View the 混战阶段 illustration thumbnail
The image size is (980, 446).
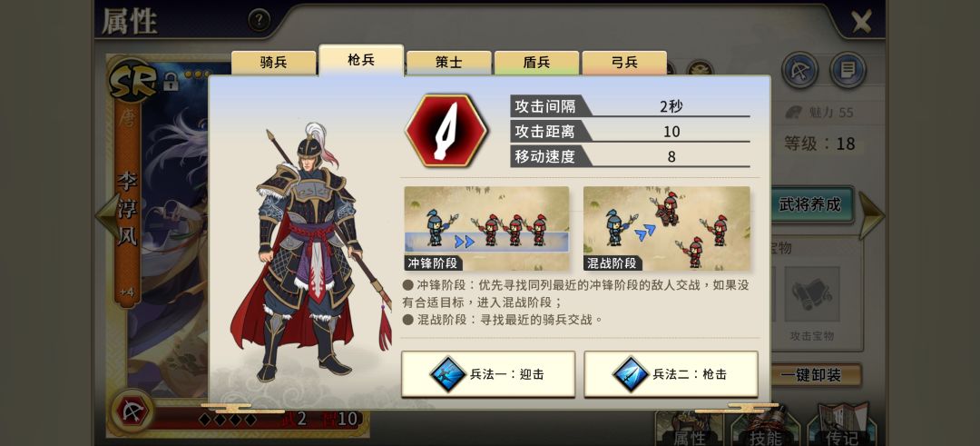[666, 228]
